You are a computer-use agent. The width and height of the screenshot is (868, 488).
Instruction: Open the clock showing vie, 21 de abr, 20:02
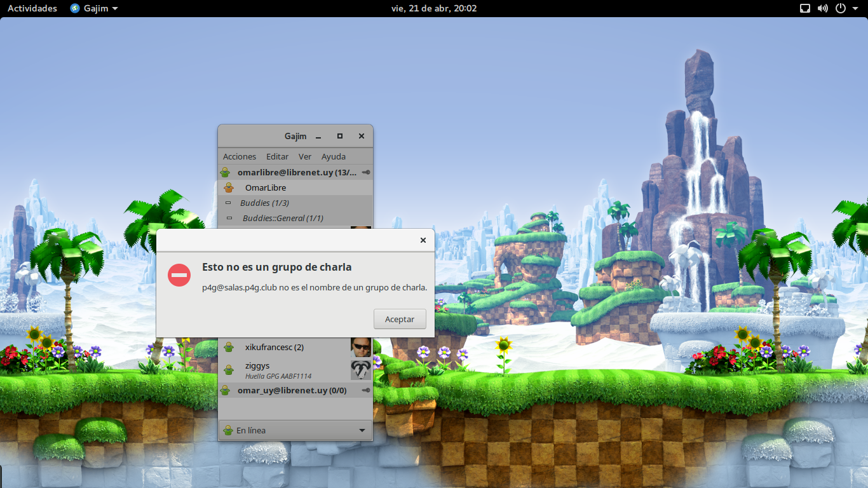[434, 8]
